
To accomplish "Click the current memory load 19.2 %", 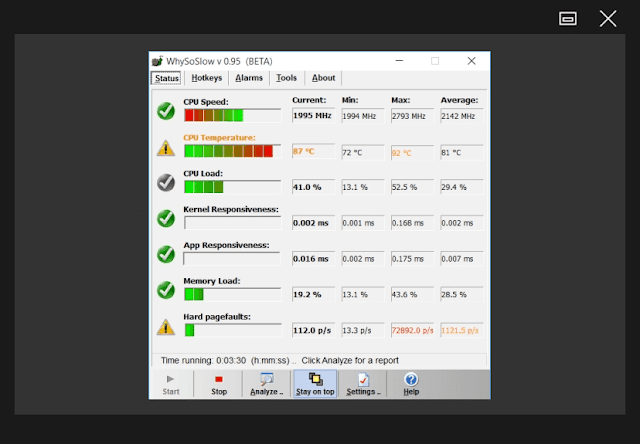I will pos(313,295).
